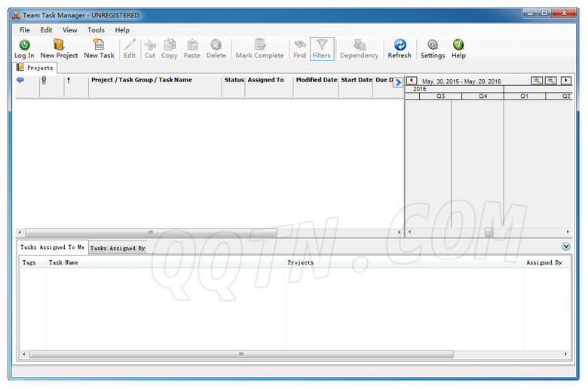Viewport: 588px width, 389px height.
Task: Advance timeline to next date range
Action: (x=566, y=81)
